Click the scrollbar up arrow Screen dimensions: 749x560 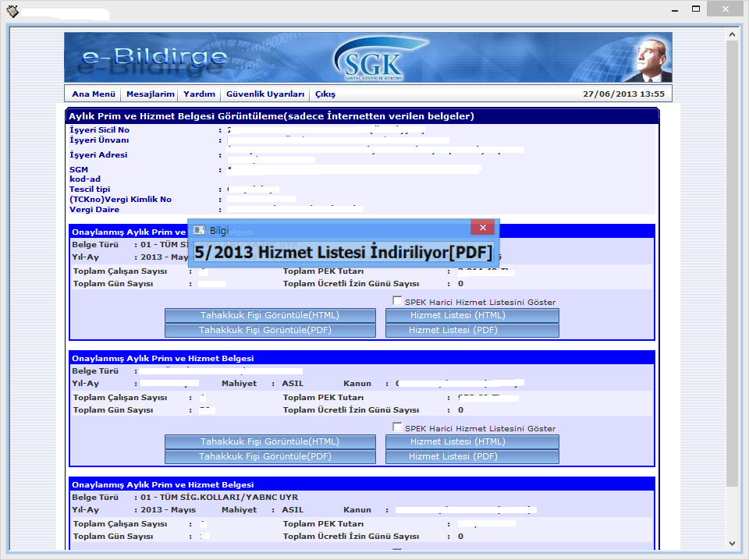[x=732, y=35]
